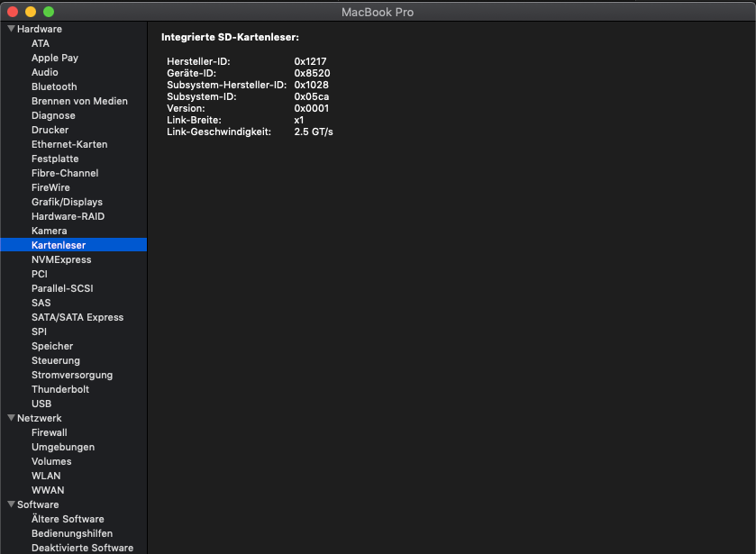Select Apple Pay in sidebar

point(55,58)
